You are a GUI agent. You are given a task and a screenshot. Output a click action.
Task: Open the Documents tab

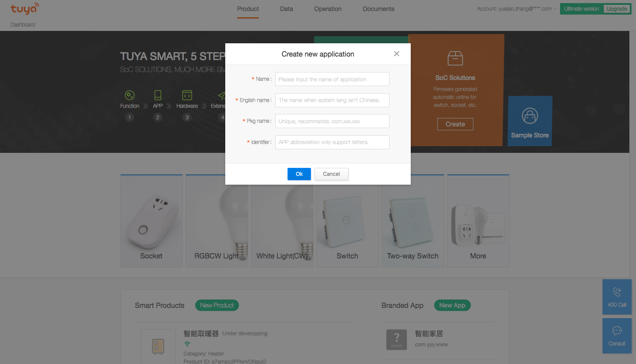(x=379, y=9)
